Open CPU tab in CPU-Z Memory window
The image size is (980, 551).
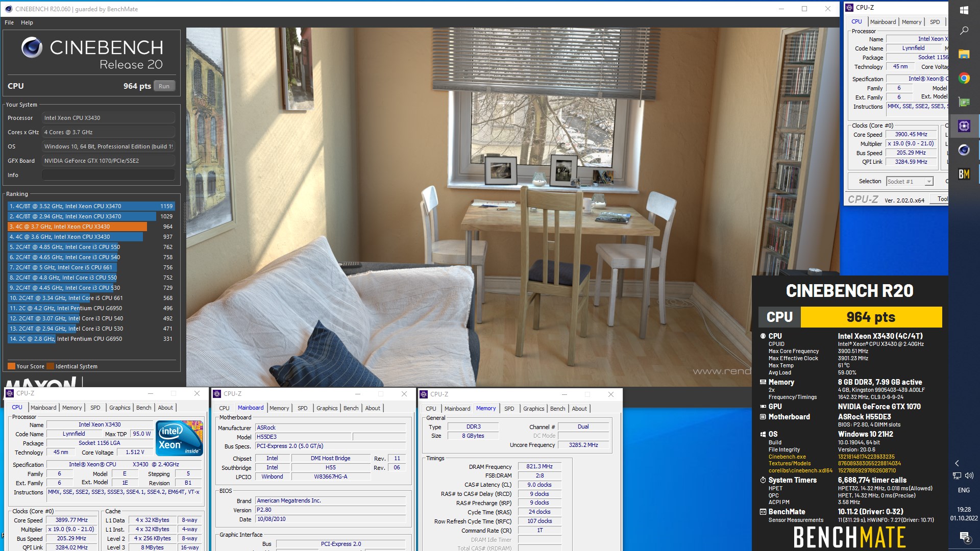tap(431, 409)
